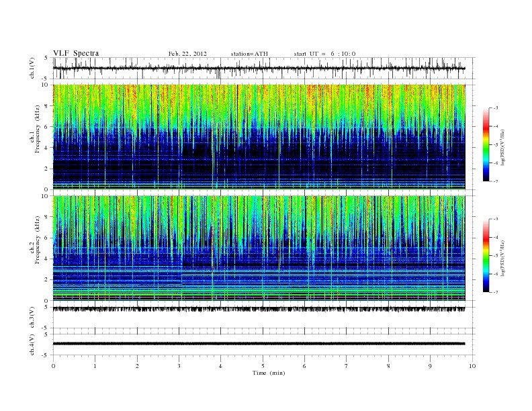Click the ch.1 color bar log(PSD) label
The width and height of the screenshot is (532, 411).
coord(502,147)
